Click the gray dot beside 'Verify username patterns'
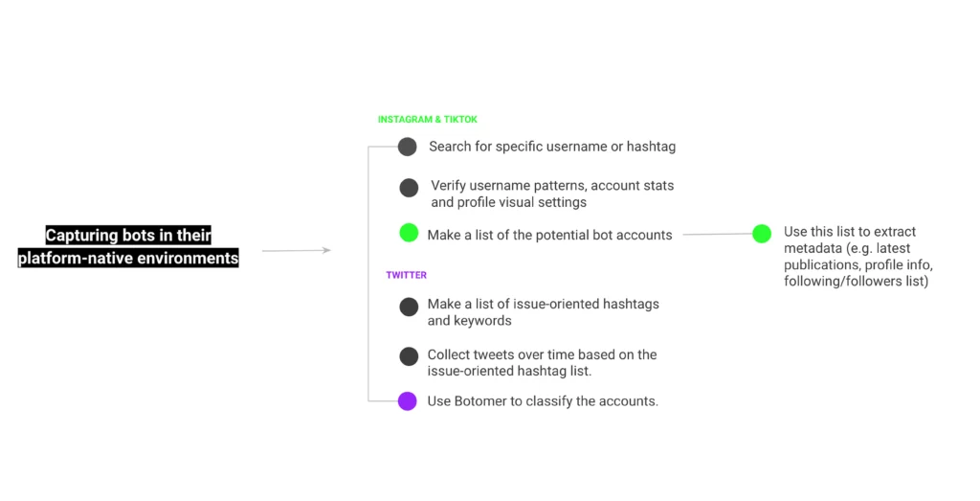Screen dimensions: 980x501 (x=409, y=188)
